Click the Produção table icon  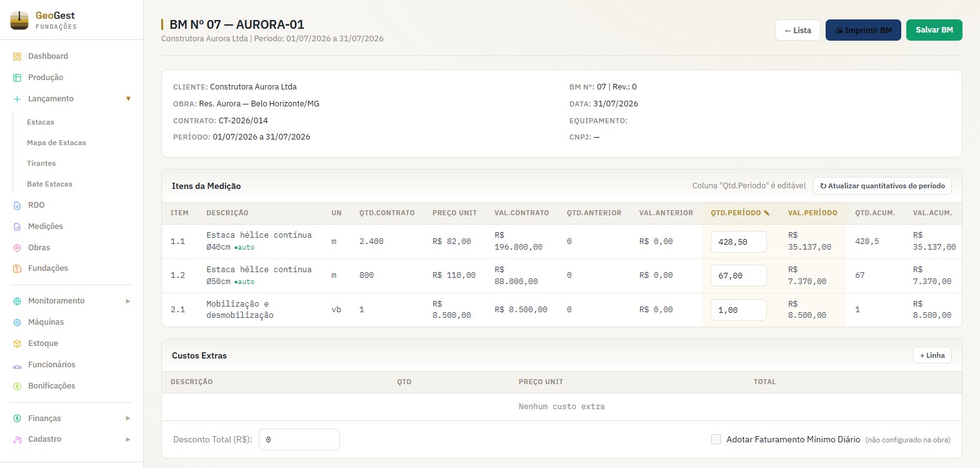pos(17,78)
